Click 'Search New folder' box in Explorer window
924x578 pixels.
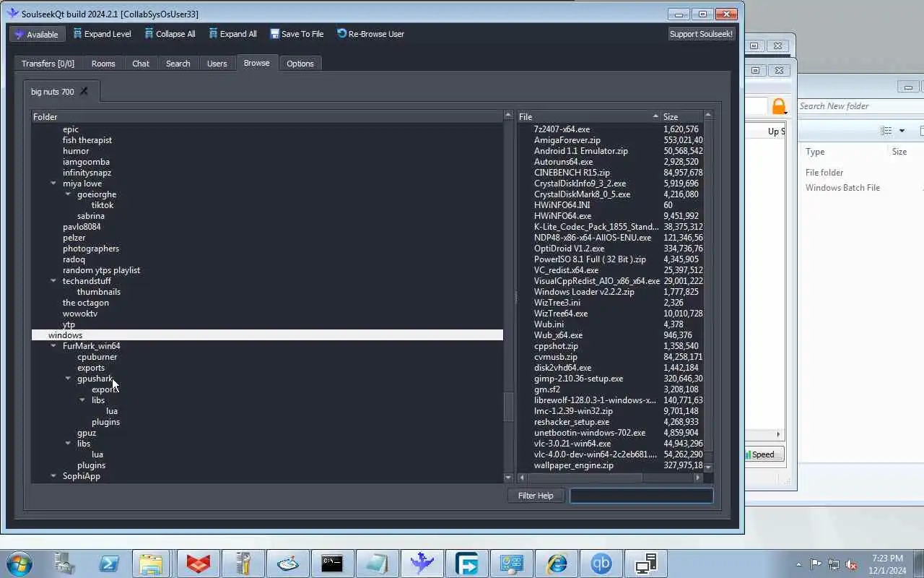click(859, 106)
